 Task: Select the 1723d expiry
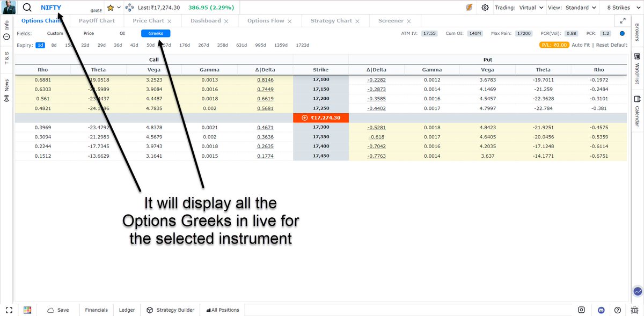(303, 45)
